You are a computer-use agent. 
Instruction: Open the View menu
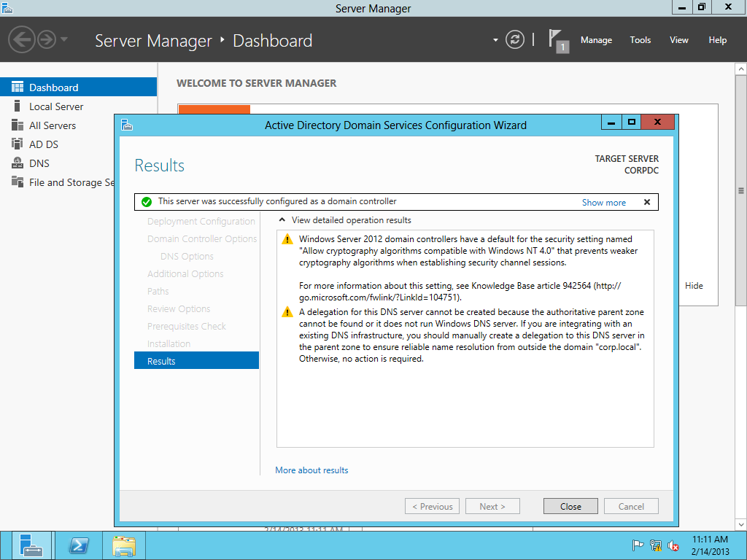[678, 40]
